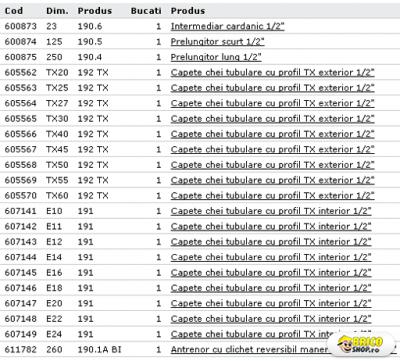Open the Intermediar cardanic 1/2" link
Viewport: 400px width, 361px height.
click(227, 26)
